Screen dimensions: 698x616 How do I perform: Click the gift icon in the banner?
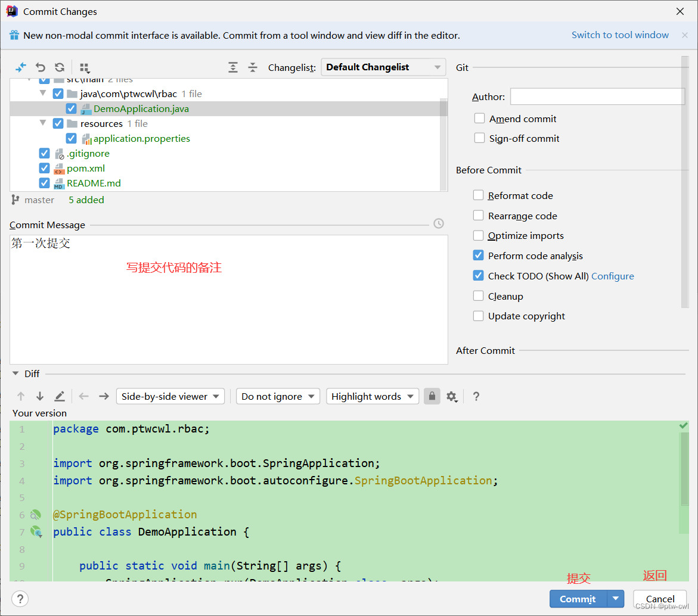point(14,35)
